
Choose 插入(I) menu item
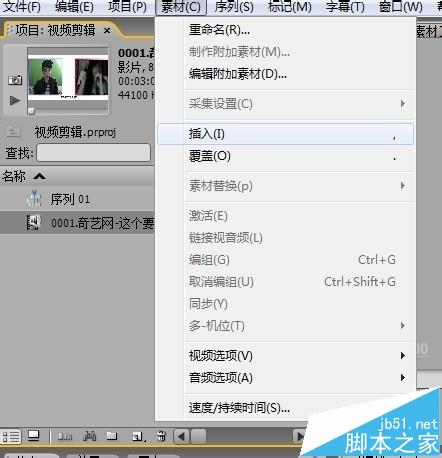click(285, 134)
